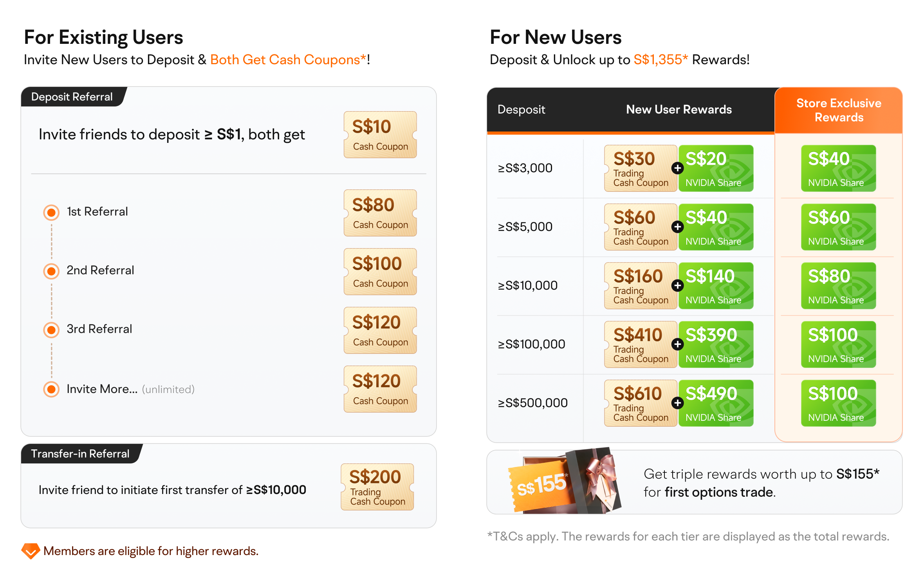The image size is (924, 584).
Task: Click the S$80 Cash Coupon for 1st Referral
Action: point(380,213)
